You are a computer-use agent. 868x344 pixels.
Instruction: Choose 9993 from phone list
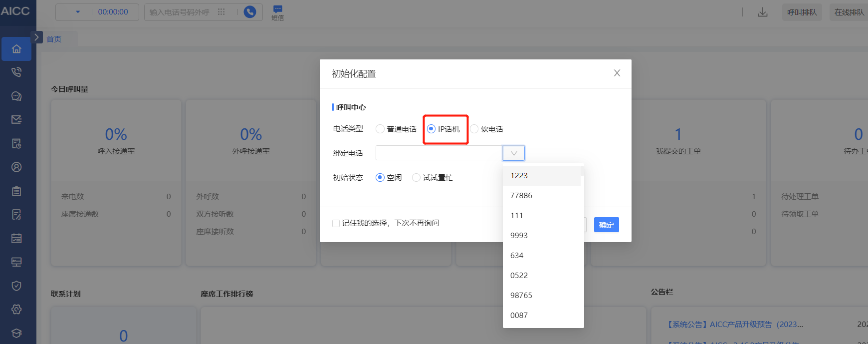click(x=542, y=236)
